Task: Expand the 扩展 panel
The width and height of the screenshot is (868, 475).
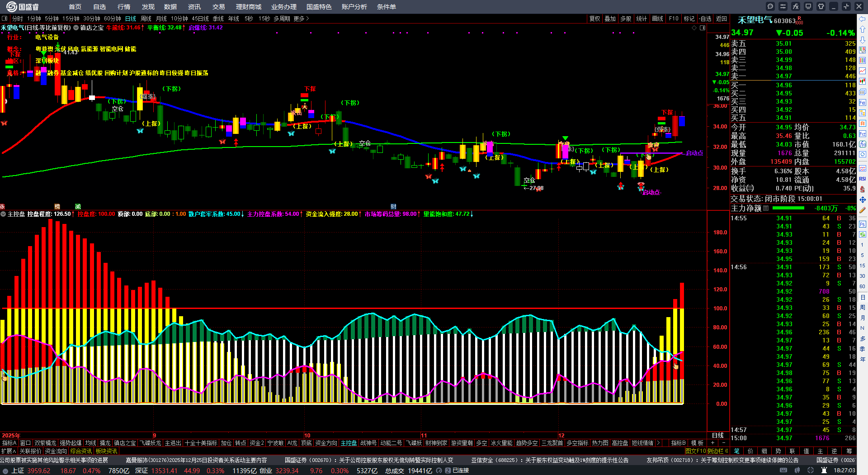Action: 9,451
